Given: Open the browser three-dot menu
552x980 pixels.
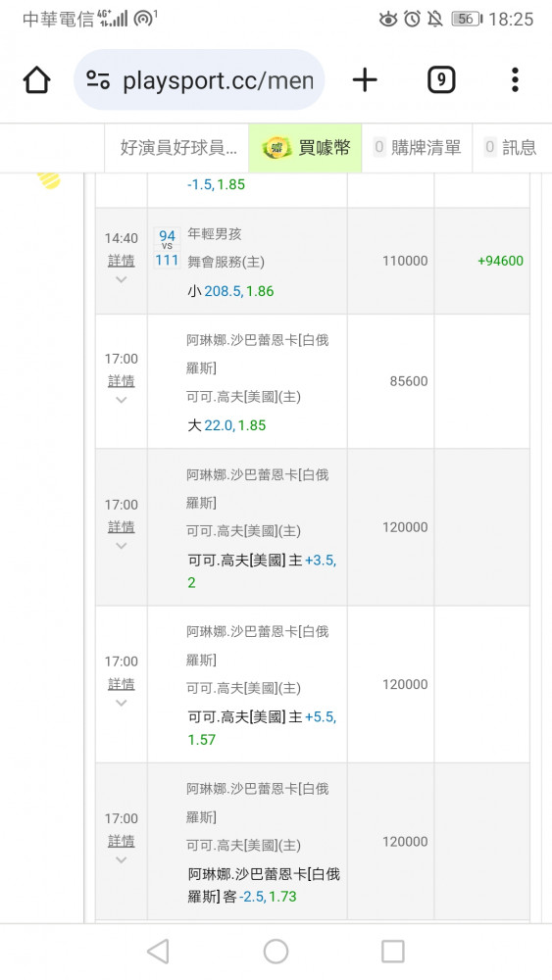Looking at the screenshot, I should (x=515, y=80).
